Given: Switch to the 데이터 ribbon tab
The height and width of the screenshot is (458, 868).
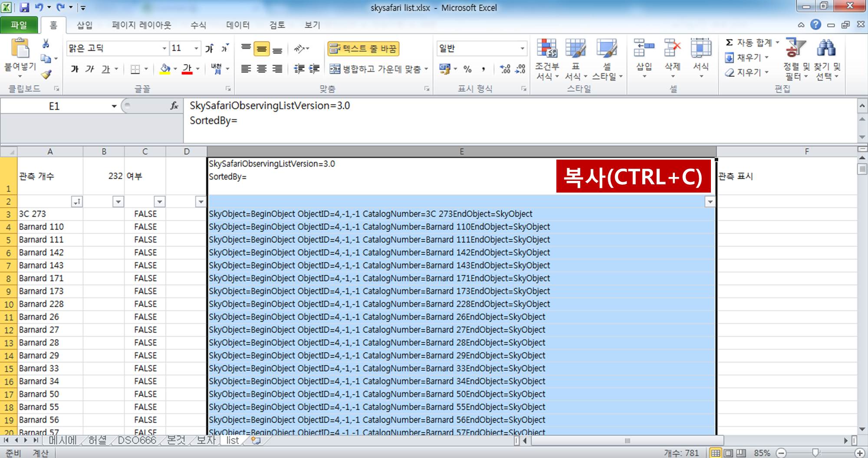Looking at the screenshot, I should tap(238, 25).
